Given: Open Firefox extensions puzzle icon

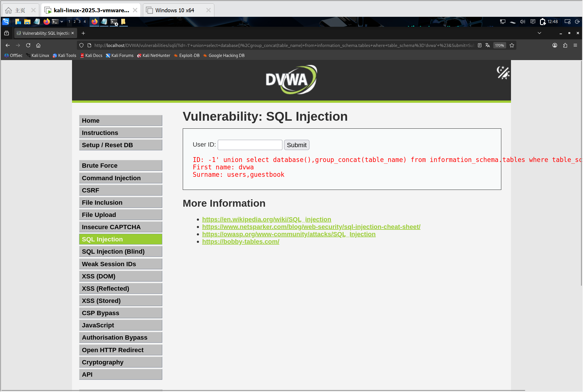Looking at the screenshot, I should click(565, 45).
